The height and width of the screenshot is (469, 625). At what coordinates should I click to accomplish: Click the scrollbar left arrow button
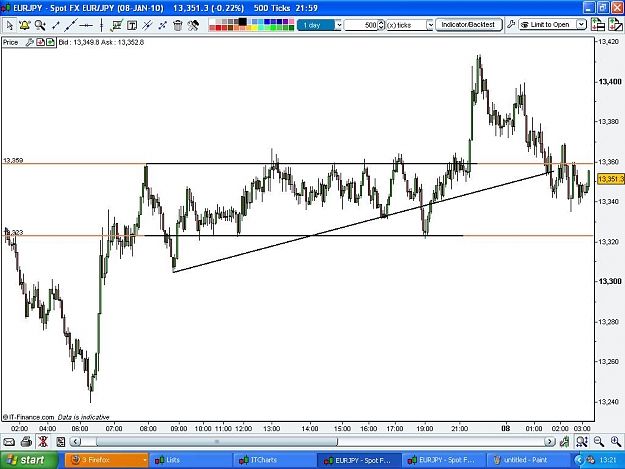pos(76,442)
